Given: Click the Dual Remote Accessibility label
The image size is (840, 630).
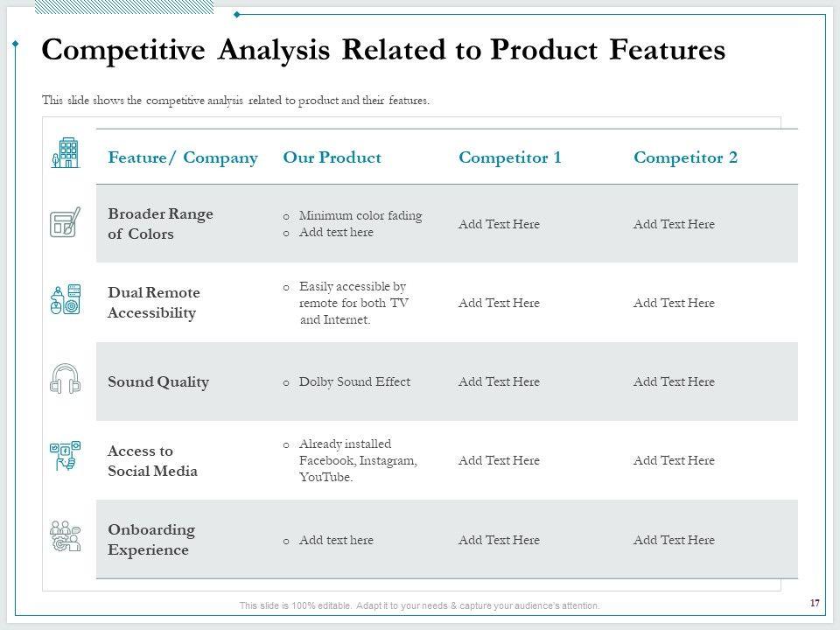Looking at the screenshot, I should (153, 303).
